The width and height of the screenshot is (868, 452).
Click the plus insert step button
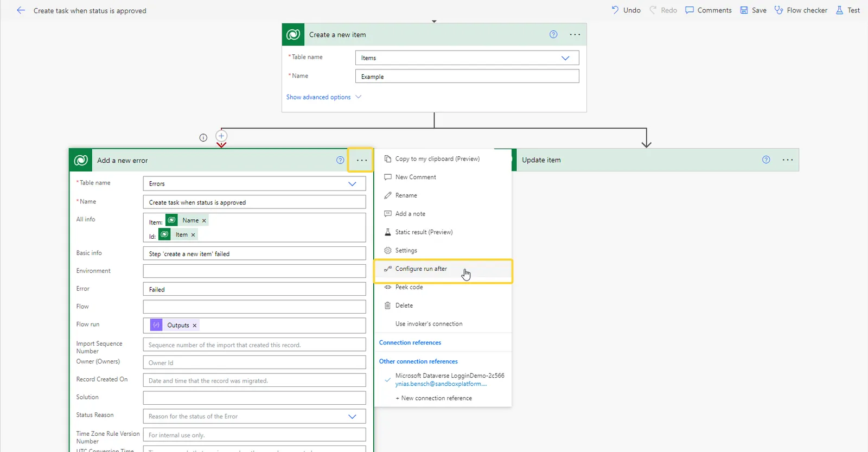click(221, 136)
